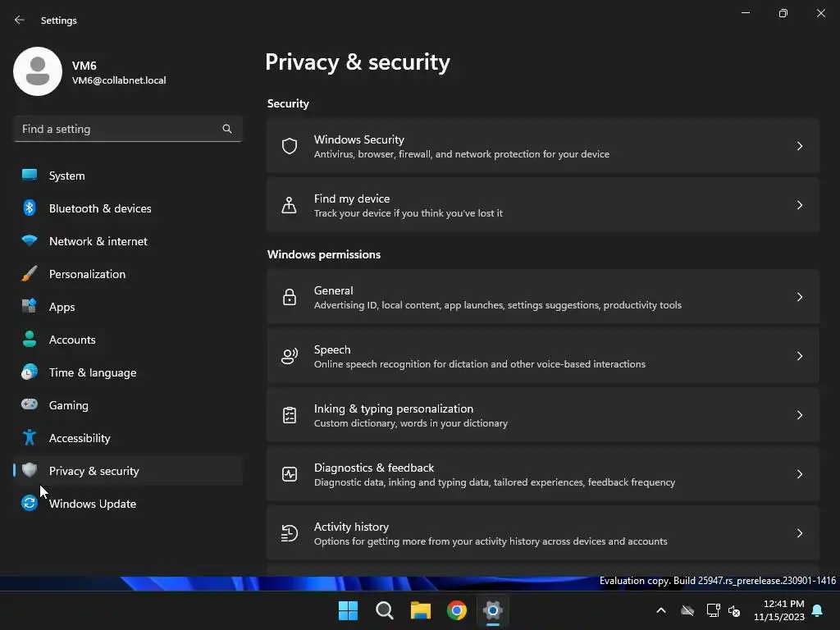Click the Inking & typing clipboard icon
Viewport: 840px width, 630px height.
290,414
